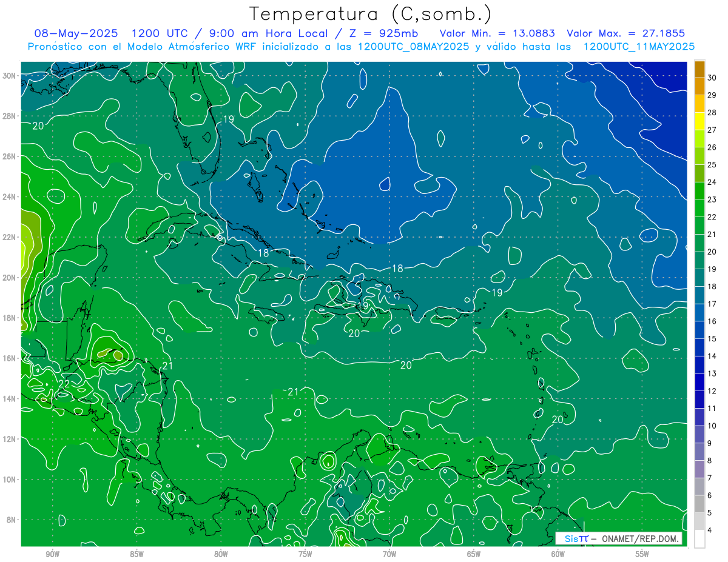This screenshot has height=562, width=728.
Task: Click the '55W' longitude axis label
Action: pyautogui.click(x=642, y=554)
